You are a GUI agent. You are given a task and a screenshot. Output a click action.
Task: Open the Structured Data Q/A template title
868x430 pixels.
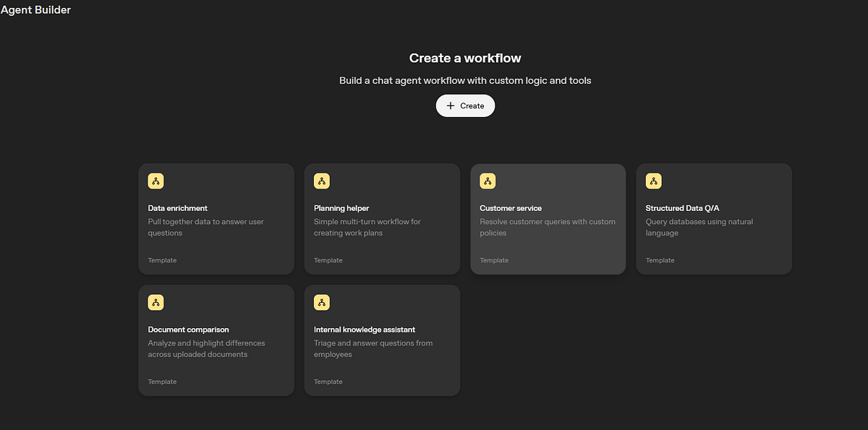[682, 208]
